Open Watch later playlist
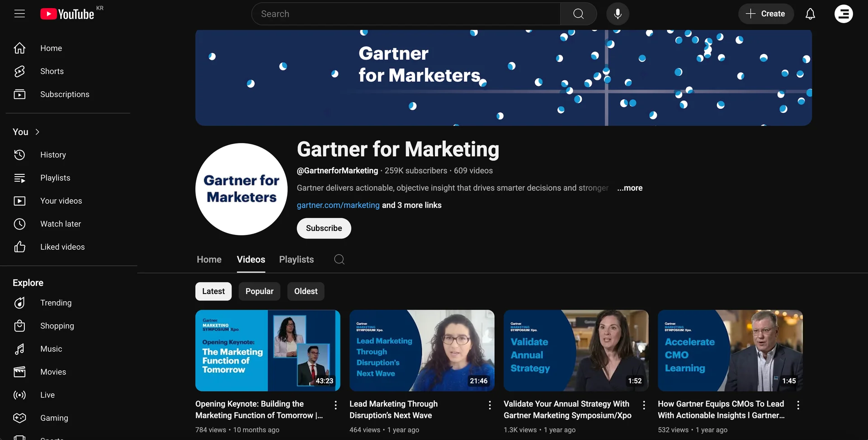The height and width of the screenshot is (440, 868). click(x=61, y=224)
